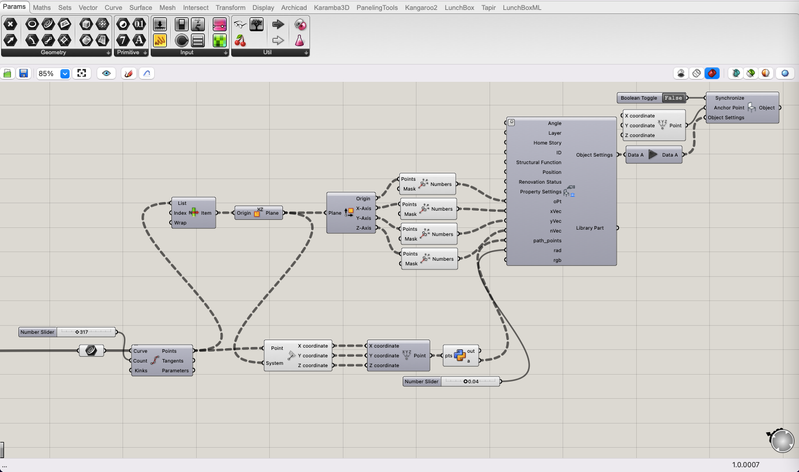Open the zoom percentage dropdown arrow
Image resolution: width=799 pixels, height=472 pixels.
pyautogui.click(x=65, y=74)
